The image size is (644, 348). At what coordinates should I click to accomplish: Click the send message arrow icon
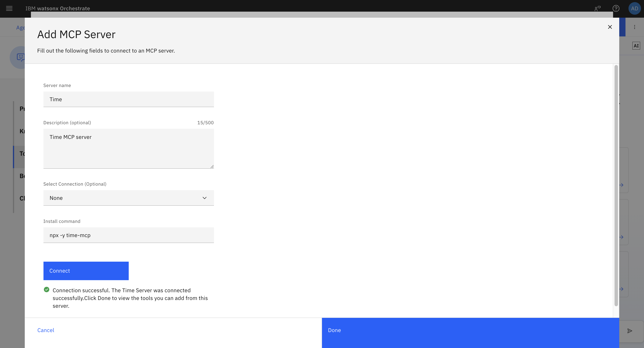point(630,331)
